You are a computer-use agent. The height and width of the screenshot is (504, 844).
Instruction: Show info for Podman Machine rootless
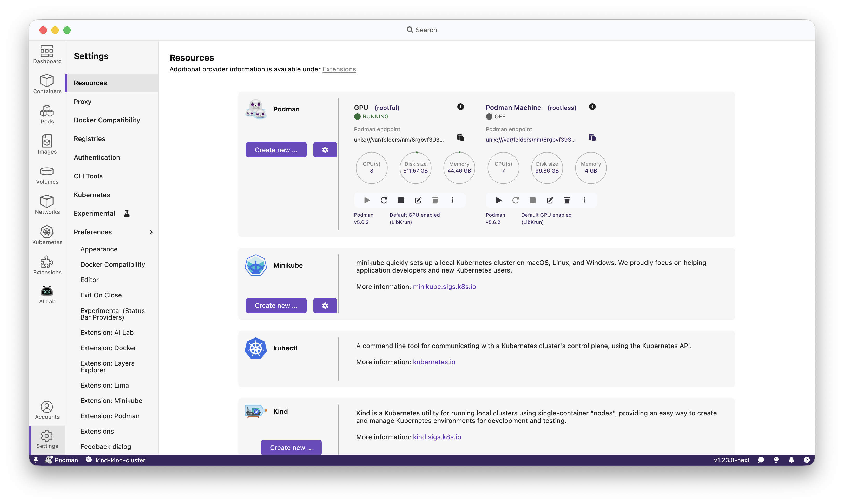point(592,107)
